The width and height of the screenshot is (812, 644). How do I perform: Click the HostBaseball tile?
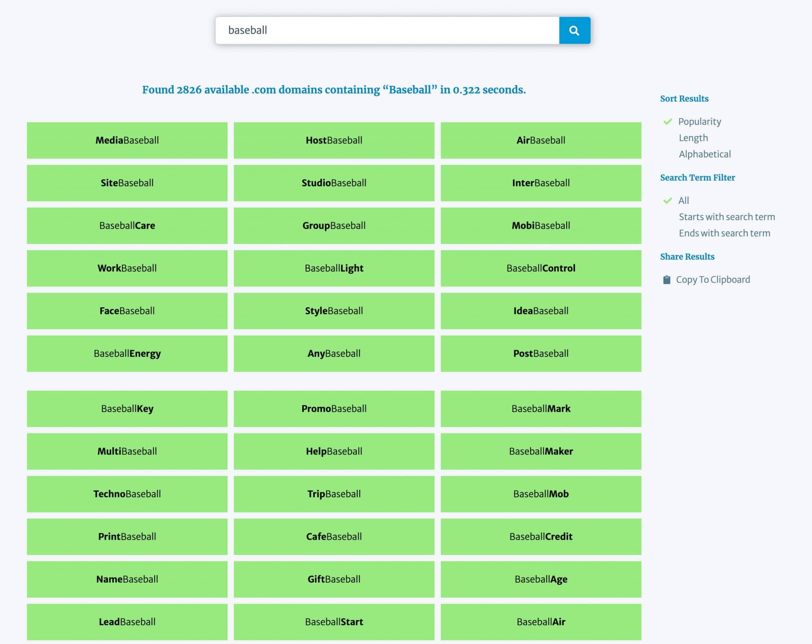coord(334,140)
